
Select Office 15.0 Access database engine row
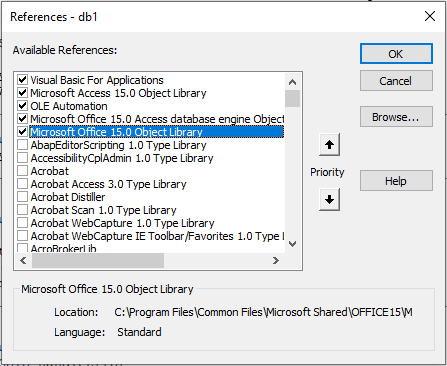click(157, 119)
